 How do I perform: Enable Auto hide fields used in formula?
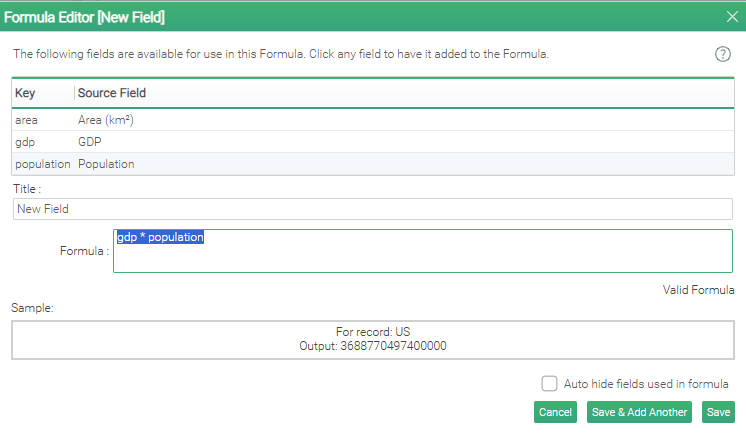point(549,383)
